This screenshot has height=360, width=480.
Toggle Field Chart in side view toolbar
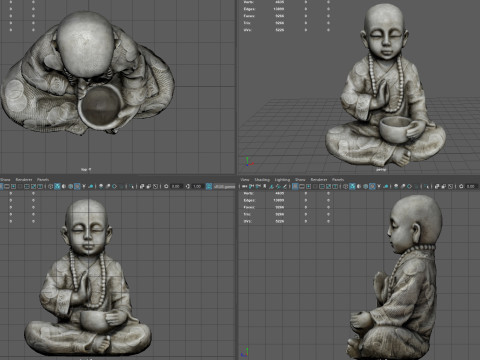[322, 186]
